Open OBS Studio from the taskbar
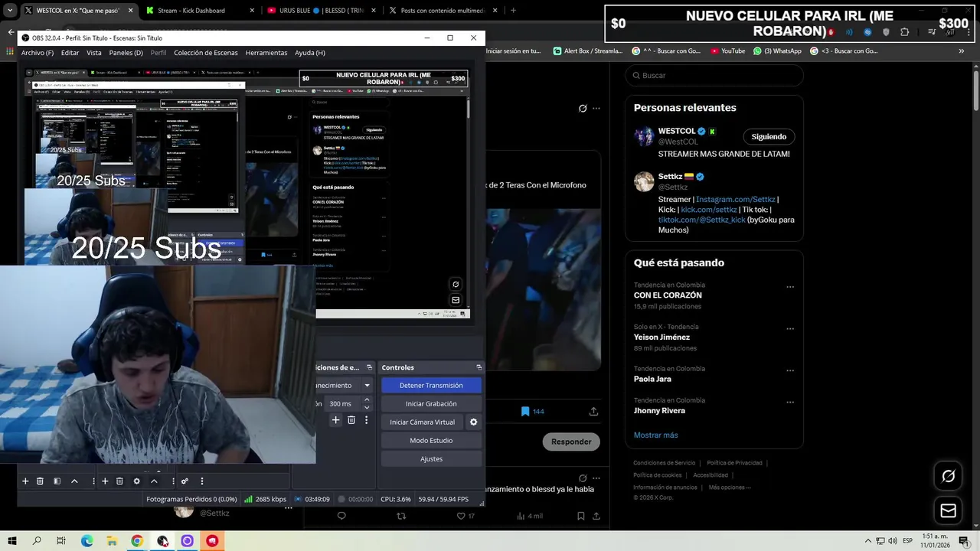Screen dimensions: 980x551 162,541
